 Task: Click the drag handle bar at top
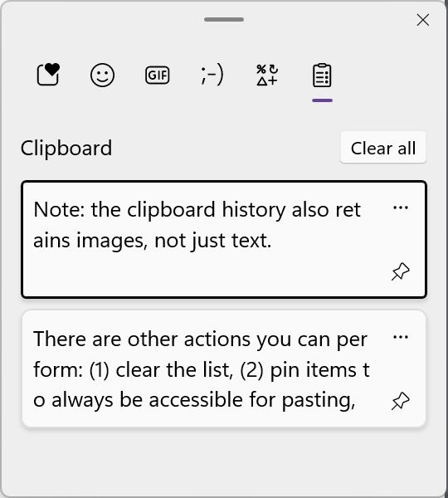pos(224,19)
